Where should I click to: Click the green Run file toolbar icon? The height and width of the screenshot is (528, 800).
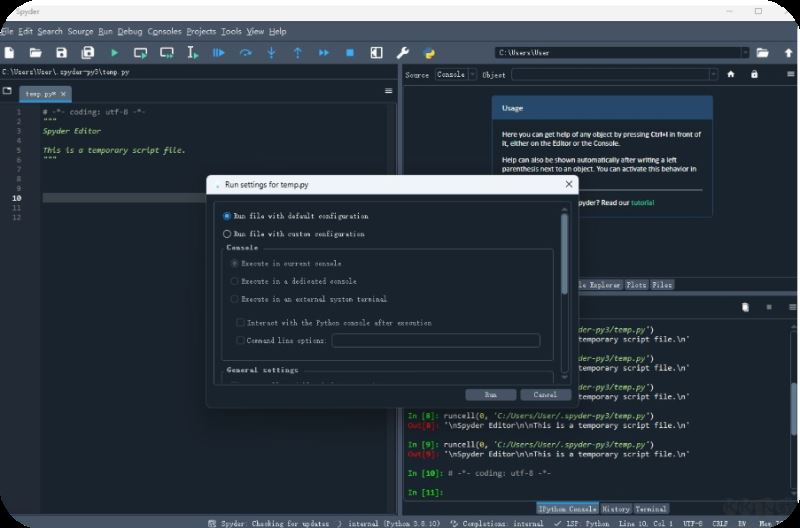click(x=114, y=52)
